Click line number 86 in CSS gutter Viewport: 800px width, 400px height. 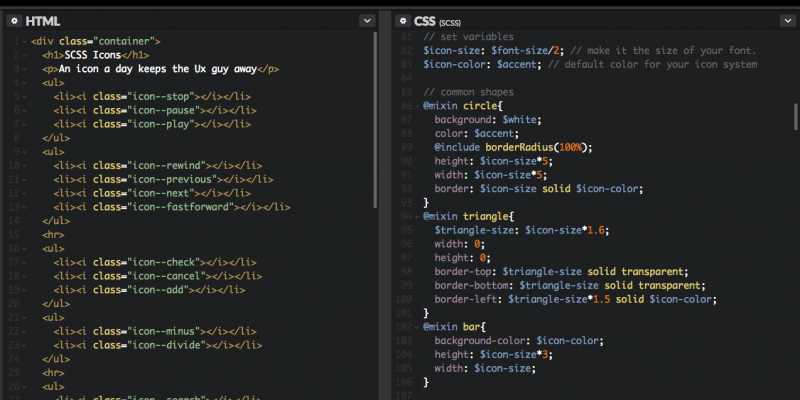click(x=406, y=105)
